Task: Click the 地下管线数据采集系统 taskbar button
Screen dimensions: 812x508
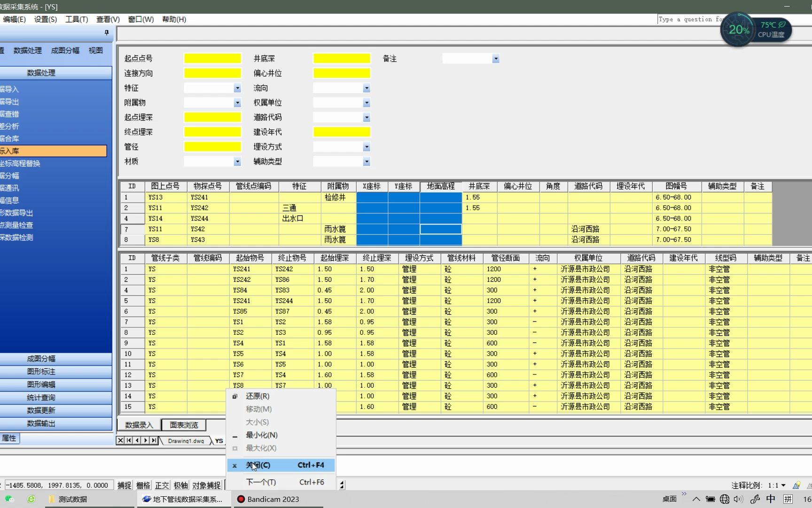Action: [185, 499]
